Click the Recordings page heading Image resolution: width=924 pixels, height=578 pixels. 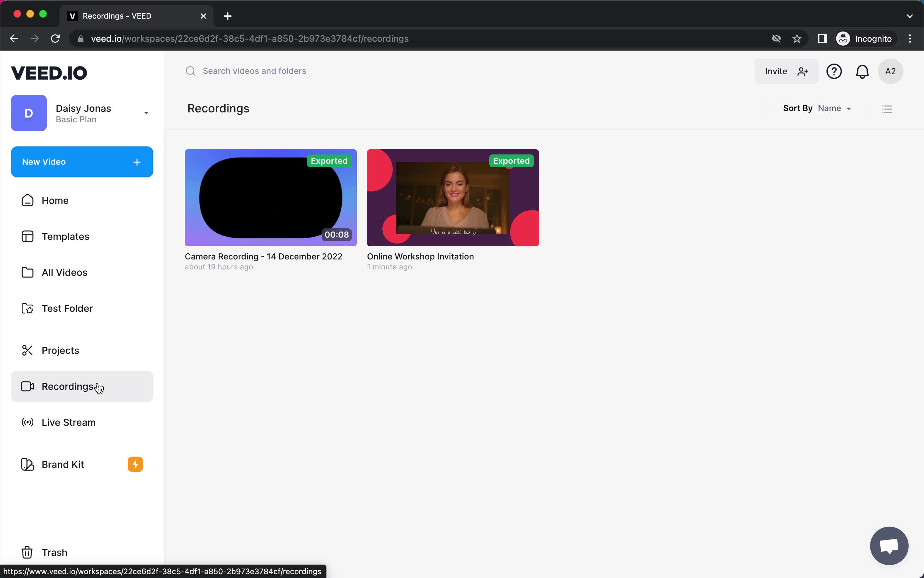(218, 109)
